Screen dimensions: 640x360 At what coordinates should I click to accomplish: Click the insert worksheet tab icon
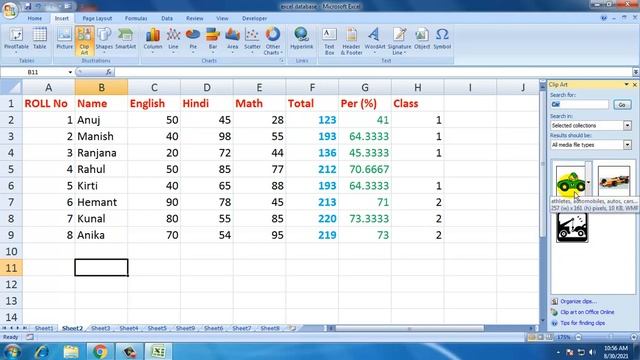[x=292, y=328]
